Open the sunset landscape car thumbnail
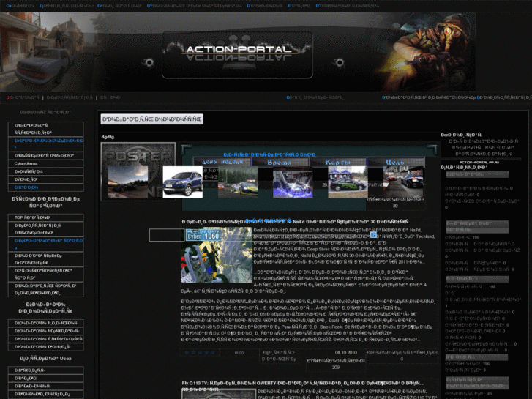 pos(128,182)
